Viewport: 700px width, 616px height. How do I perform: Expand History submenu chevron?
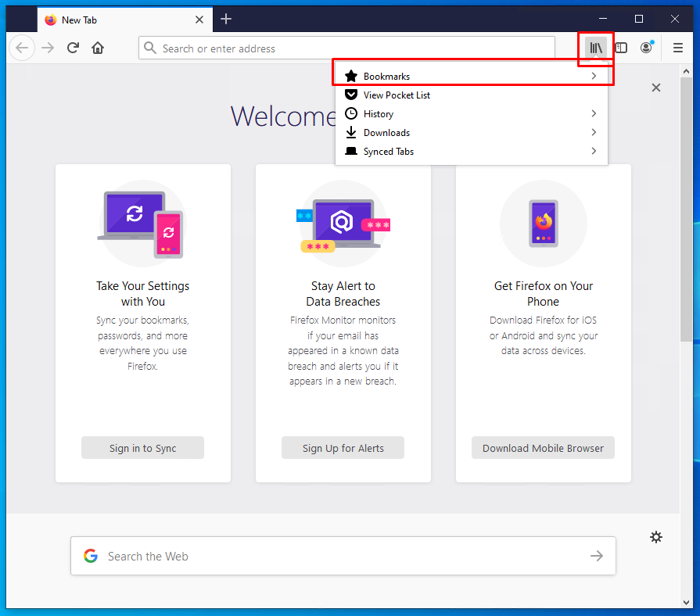[x=594, y=113]
